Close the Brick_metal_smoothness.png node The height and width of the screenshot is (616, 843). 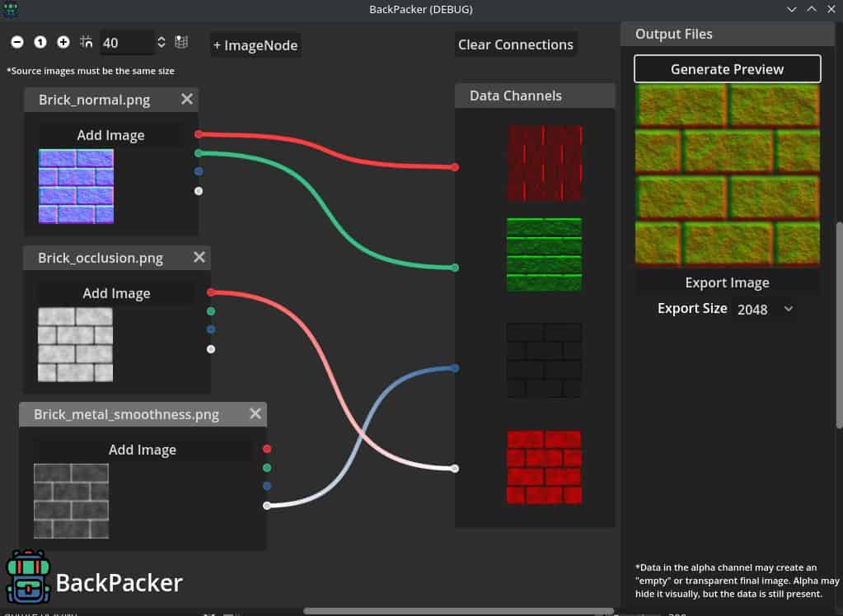(255, 414)
